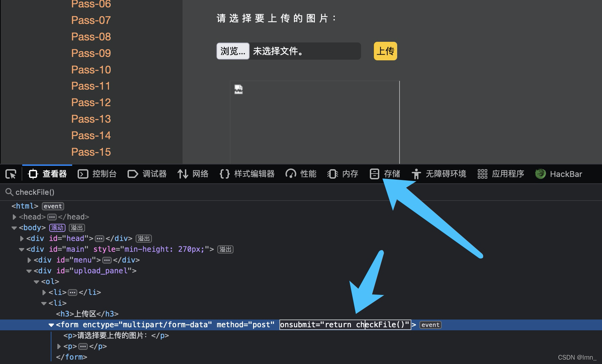This screenshot has height=364, width=602.
Task: Click the onsubmit attribute edit box
Action: click(345, 325)
